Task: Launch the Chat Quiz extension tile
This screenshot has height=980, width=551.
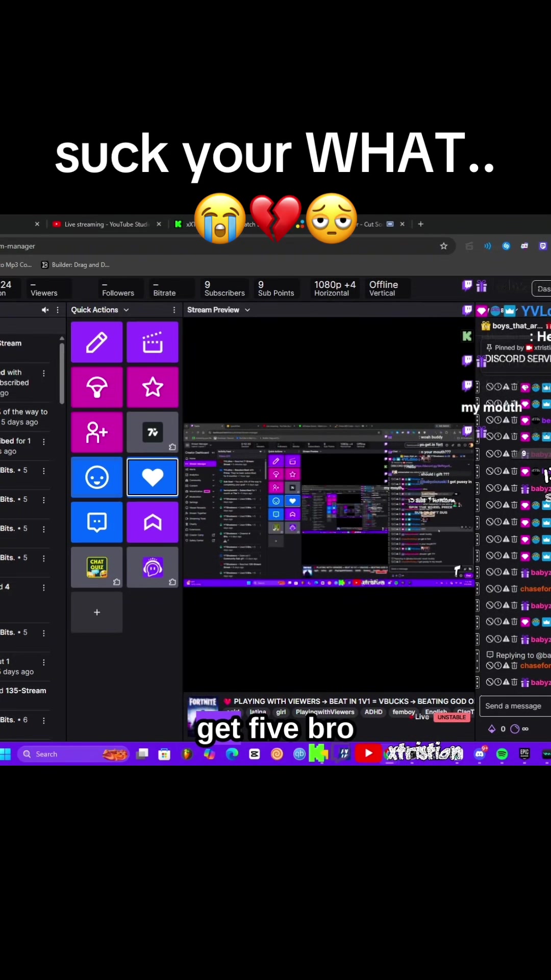Action: point(97,567)
